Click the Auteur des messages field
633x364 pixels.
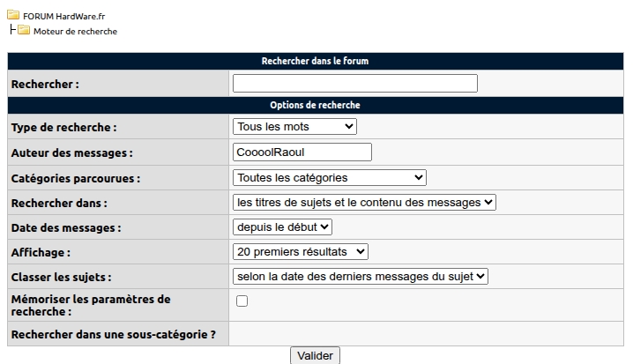point(302,152)
